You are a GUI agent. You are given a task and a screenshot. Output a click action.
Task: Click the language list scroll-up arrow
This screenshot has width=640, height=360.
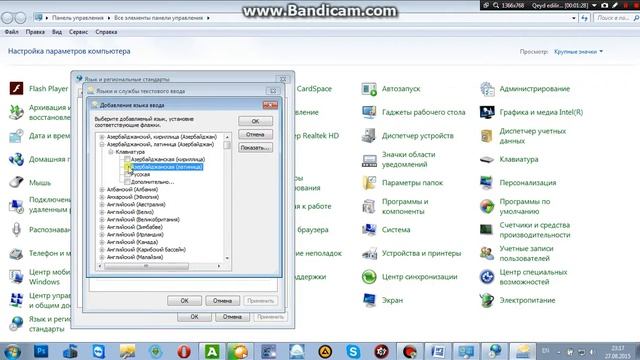227,137
